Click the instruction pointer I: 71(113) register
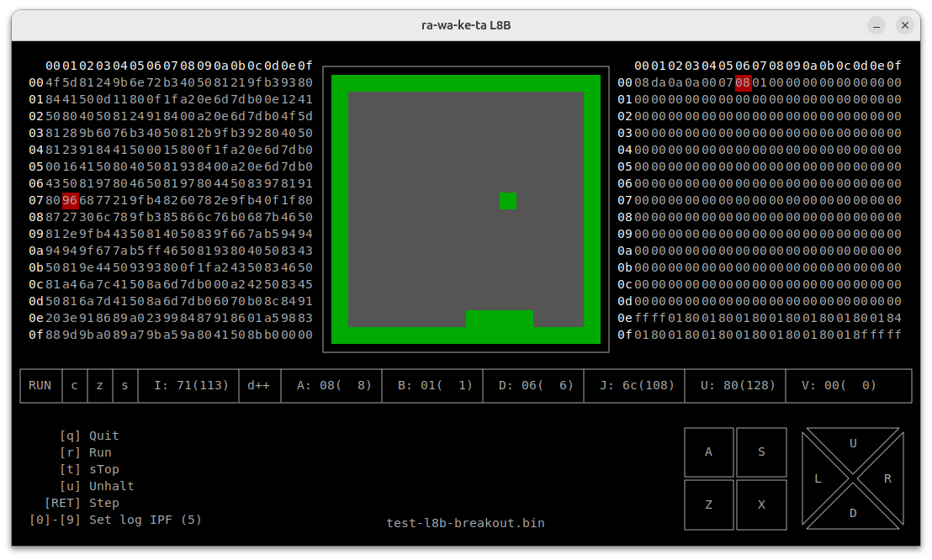The width and height of the screenshot is (932, 560). click(192, 385)
